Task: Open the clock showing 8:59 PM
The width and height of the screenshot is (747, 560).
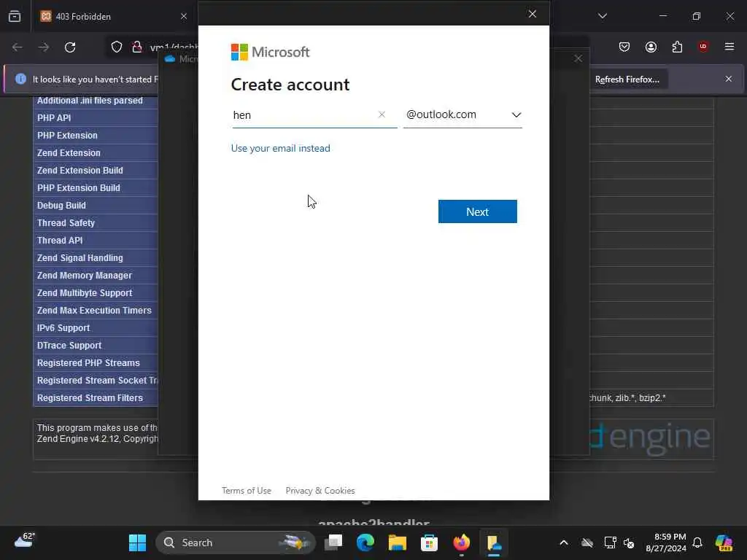Action: [x=666, y=542]
